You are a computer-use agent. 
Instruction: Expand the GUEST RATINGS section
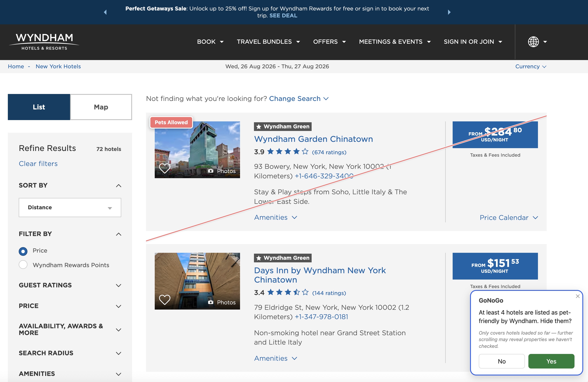[70, 285]
